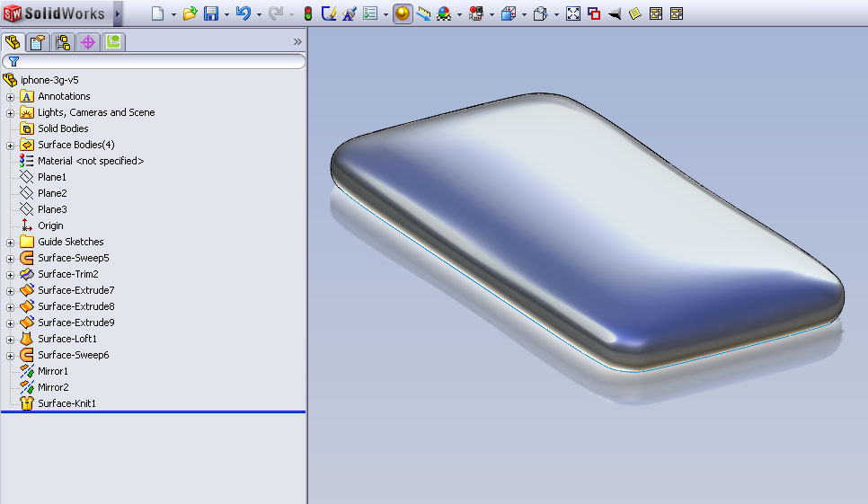Open the zoom tools dropdown arrow
The height and width of the screenshot is (504, 868).
(x=556, y=14)
